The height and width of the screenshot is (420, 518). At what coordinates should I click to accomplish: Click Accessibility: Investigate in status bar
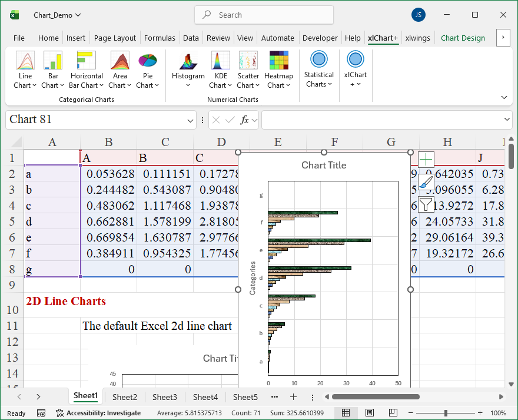[98, 413]
